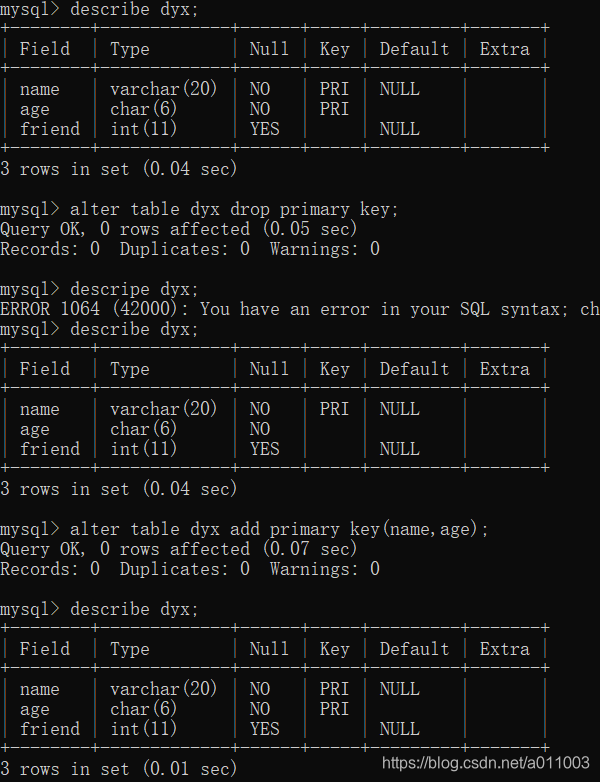Click '3 rows in set (0.01 sec)' text
600x782 pixels.
click(x=119, y=769)
